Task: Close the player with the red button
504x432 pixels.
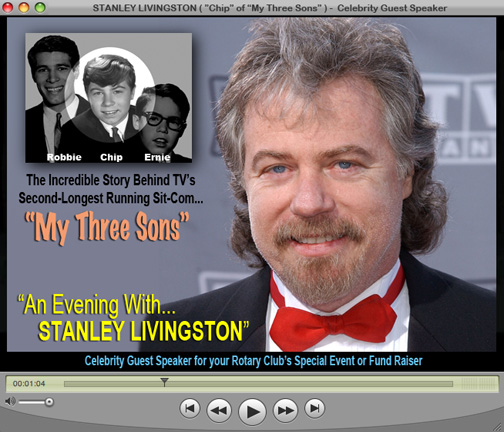Action: click(x=8, y=7)
